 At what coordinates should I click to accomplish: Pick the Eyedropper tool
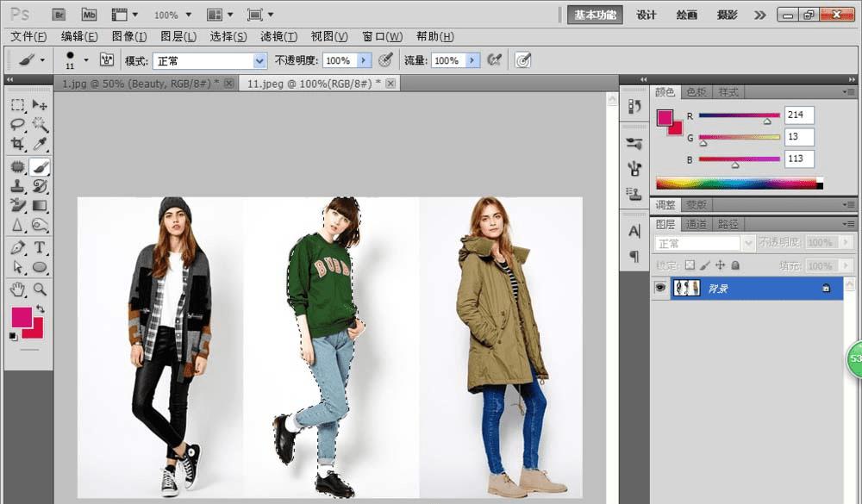point(40,144)
